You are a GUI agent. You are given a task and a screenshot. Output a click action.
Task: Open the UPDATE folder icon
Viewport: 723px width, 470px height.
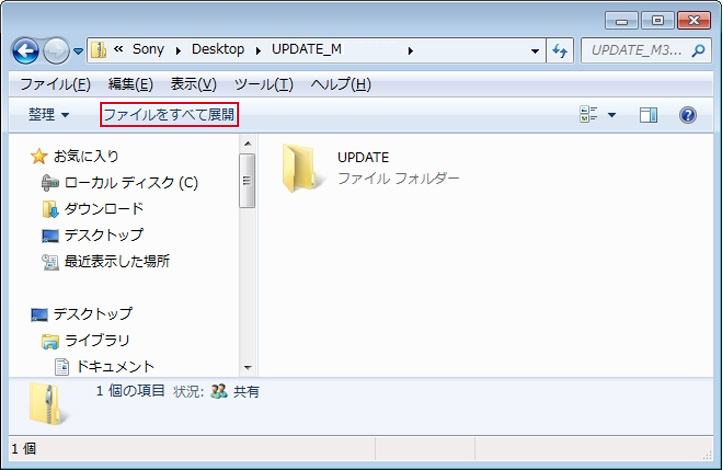click(x=303, y=167)
